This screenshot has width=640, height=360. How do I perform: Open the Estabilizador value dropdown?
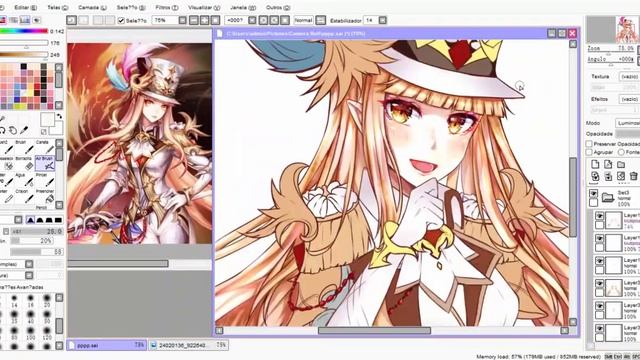click(382, 20)
